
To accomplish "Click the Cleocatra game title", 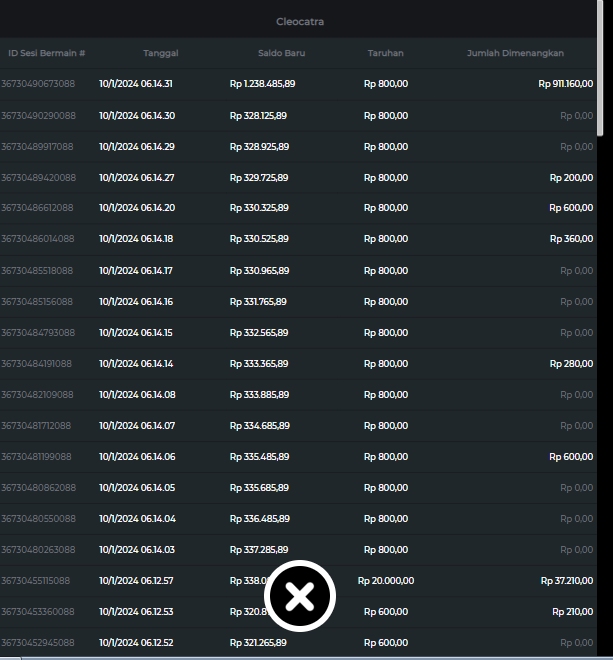I will point(300,21).
